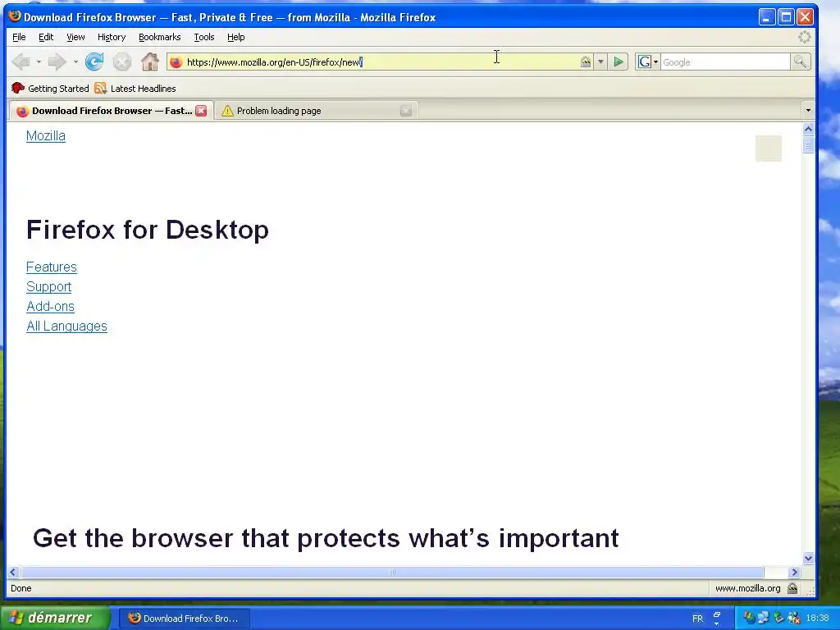This screenshot has width=840, height=630.
Task: Click the horizontal scrollbar thumb
Action: point(391,572)
